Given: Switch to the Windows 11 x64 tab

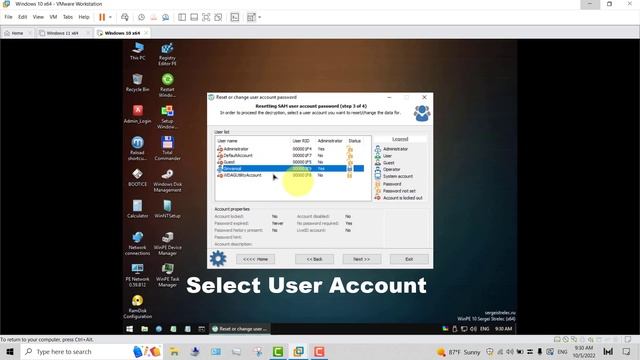Looking at the screenshot, I should tap(62, 33).
